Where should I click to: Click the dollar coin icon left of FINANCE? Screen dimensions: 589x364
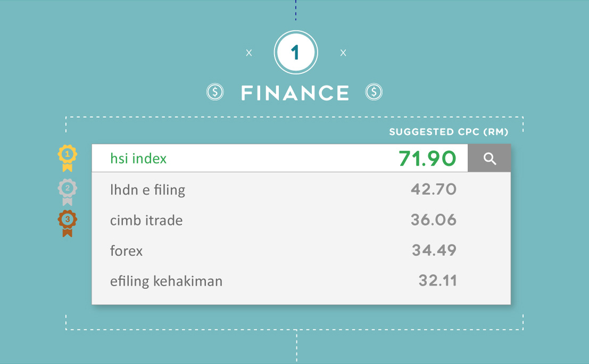pyautogui.click(x=215, y=92)
